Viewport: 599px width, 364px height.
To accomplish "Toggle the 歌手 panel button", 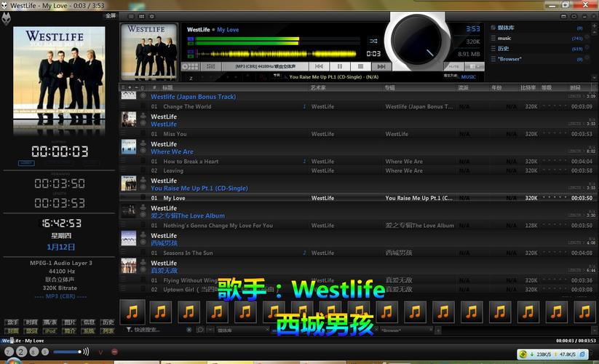I will pos(12,323).
